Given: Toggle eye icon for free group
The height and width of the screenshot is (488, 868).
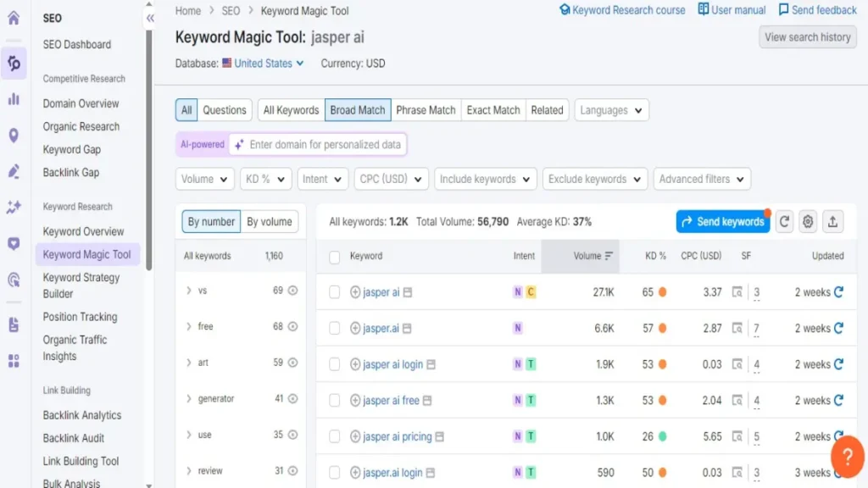Looking at the screenshot, I should [x=292, y=326].
